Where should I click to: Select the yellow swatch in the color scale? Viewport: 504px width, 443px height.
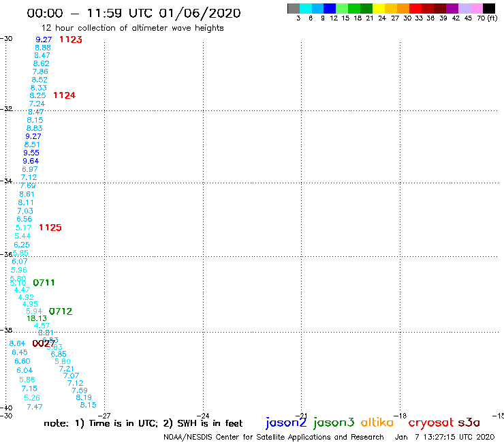point(379,8)
